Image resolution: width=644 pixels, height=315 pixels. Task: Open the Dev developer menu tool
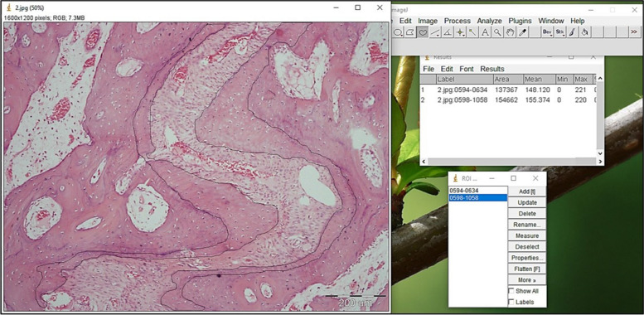coord(548,32)
